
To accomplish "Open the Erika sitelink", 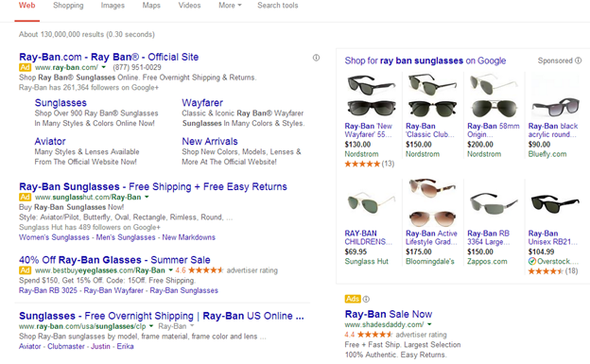I will tap(125, 346).
